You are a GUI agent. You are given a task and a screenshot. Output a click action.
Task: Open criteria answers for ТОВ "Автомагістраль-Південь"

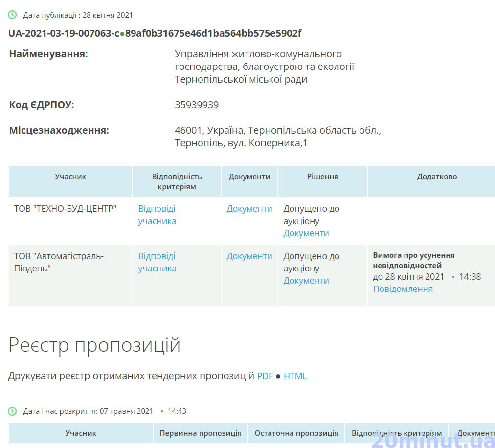click(157, 262)
